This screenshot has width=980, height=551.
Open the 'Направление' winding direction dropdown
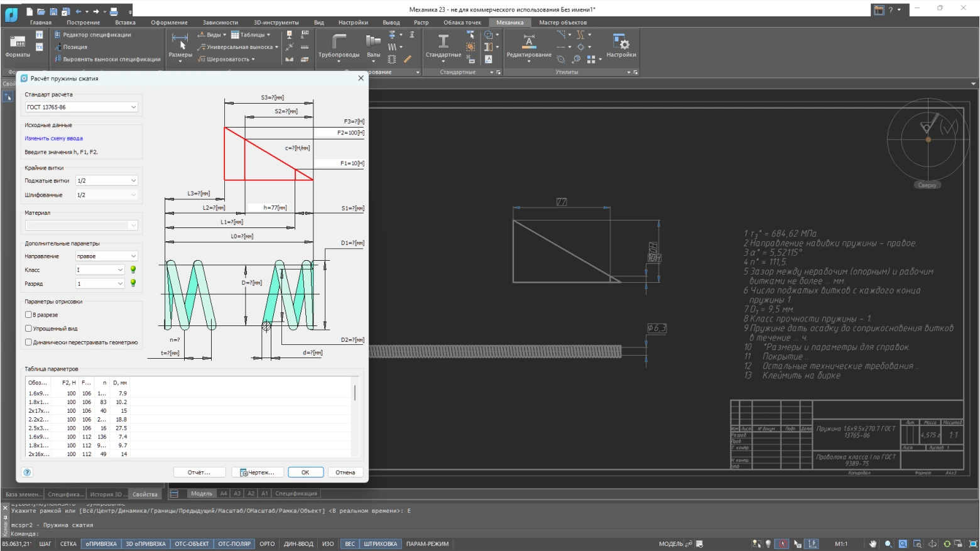click(x=106, y=256)
